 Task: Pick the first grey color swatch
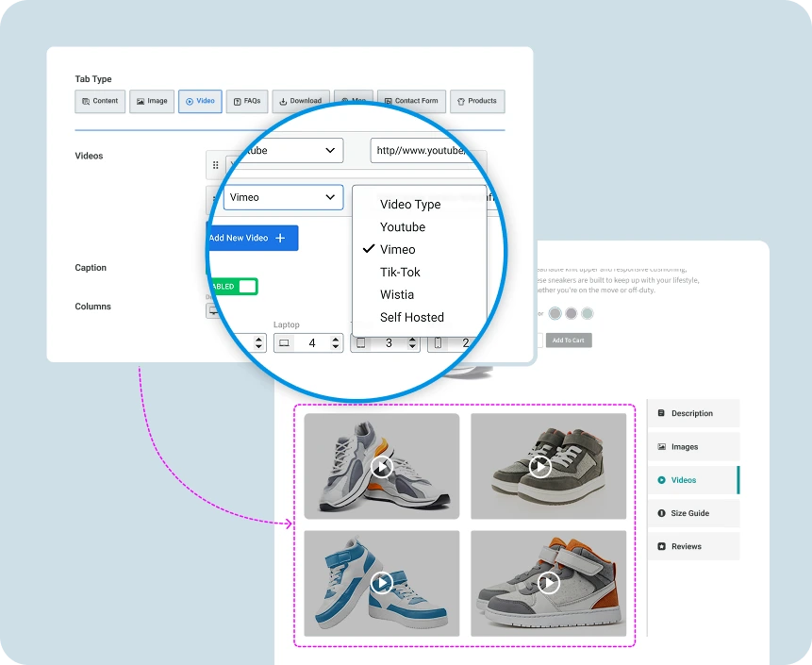[555, 313]
